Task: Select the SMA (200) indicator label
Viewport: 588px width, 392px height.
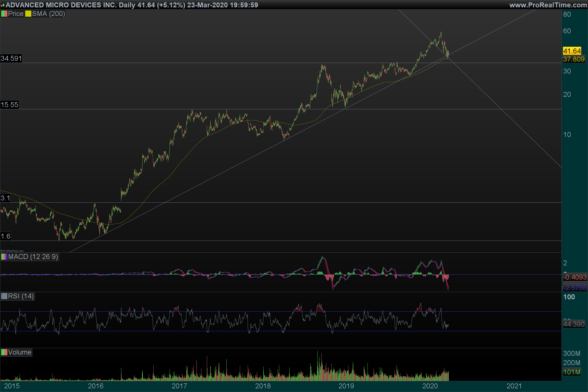Action: (48, 14)
